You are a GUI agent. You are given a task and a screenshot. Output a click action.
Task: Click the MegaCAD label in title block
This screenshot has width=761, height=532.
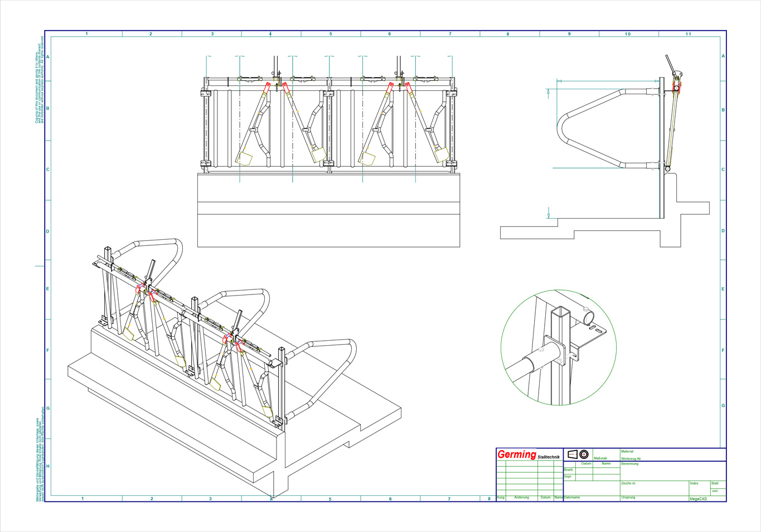pos(698,499)
